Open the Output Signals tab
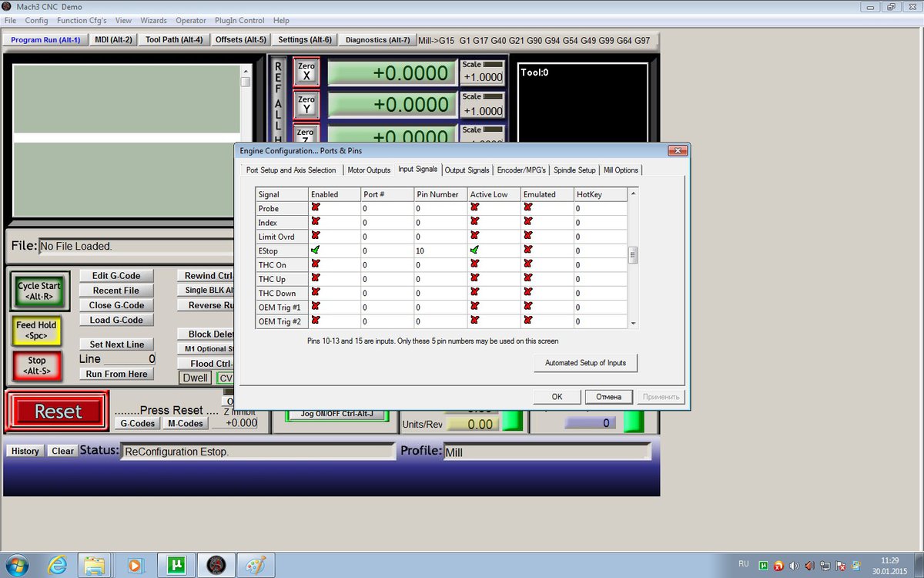 (467, 170)
